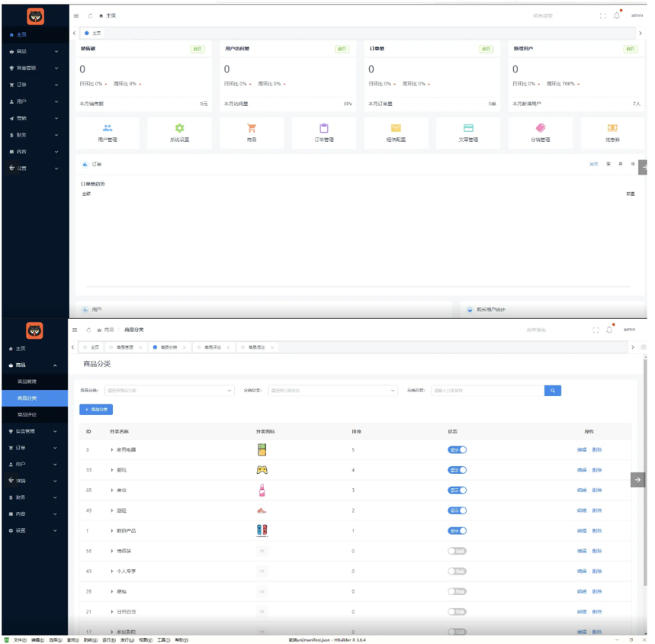
Task: Click the 短信配置 envelope icon
Action: click(x=396, y=128)
